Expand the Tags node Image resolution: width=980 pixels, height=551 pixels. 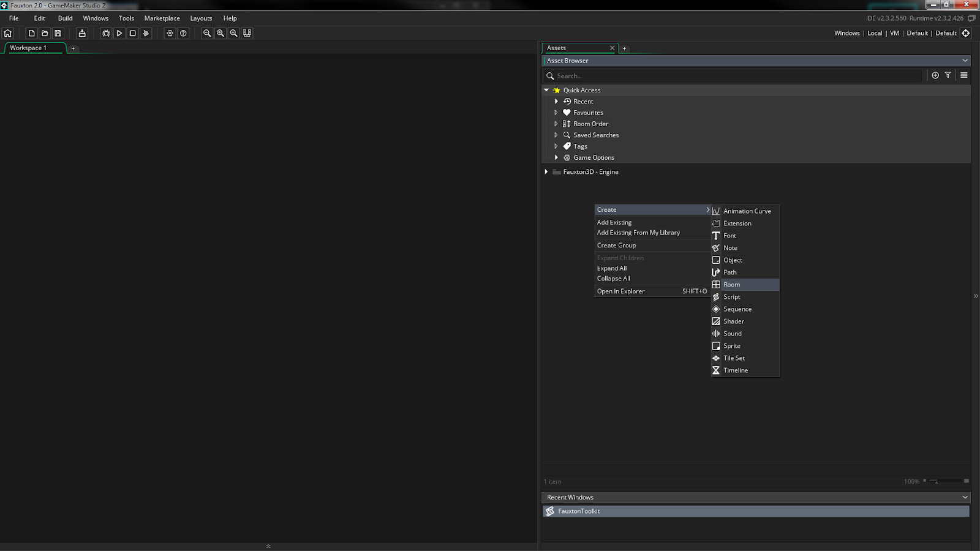tap(556, 146)
